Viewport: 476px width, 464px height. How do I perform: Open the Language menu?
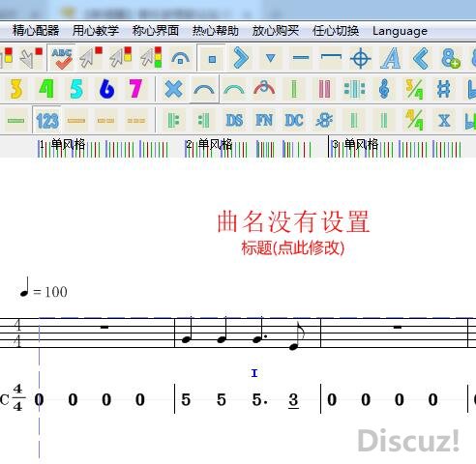click(x=400, y=31)
